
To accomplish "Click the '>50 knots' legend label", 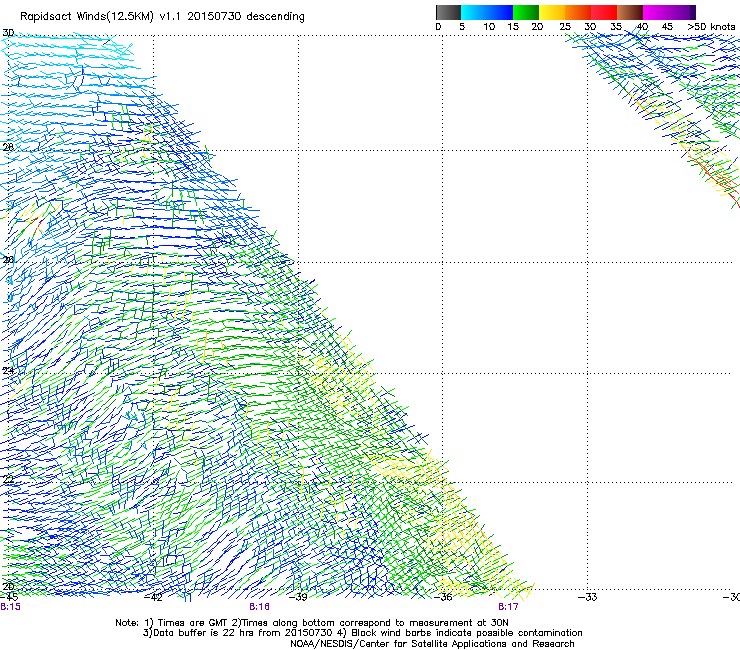I will [x=711, y=27].
